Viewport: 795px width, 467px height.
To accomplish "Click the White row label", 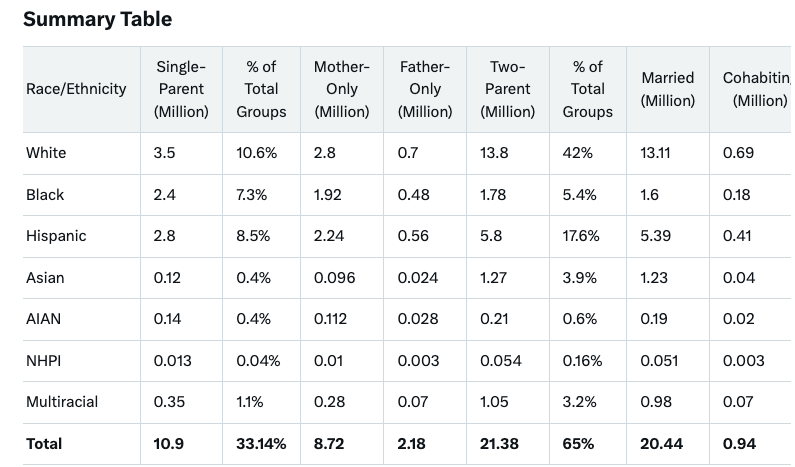I will [x=46, y=153].
